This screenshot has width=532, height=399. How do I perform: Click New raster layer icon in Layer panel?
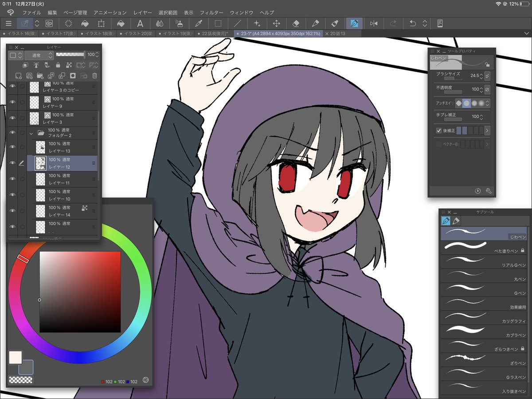click(19, 76)
